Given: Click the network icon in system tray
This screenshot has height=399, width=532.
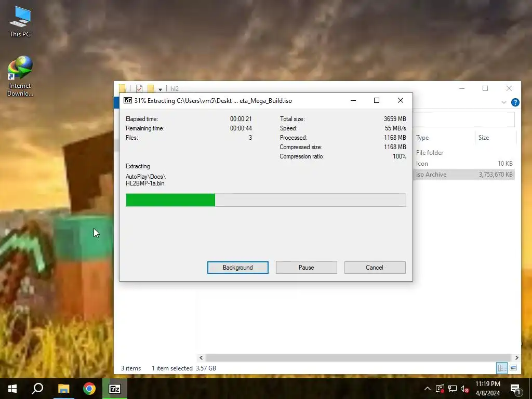Looking at the screenshot, I should pyautogui.click(x=453, y=389).
